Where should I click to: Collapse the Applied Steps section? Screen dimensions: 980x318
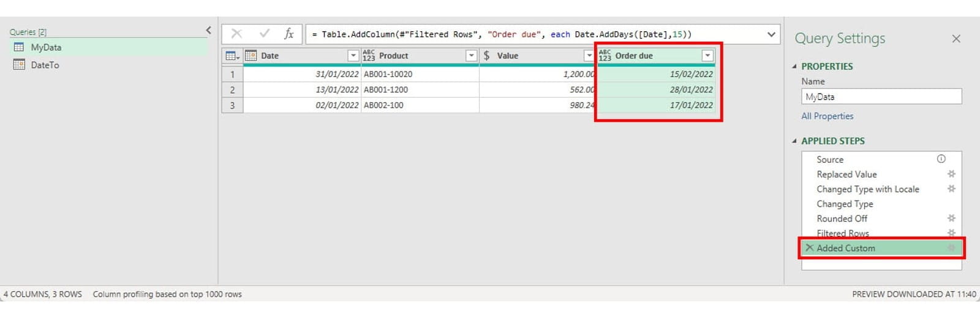coord(794,141)
